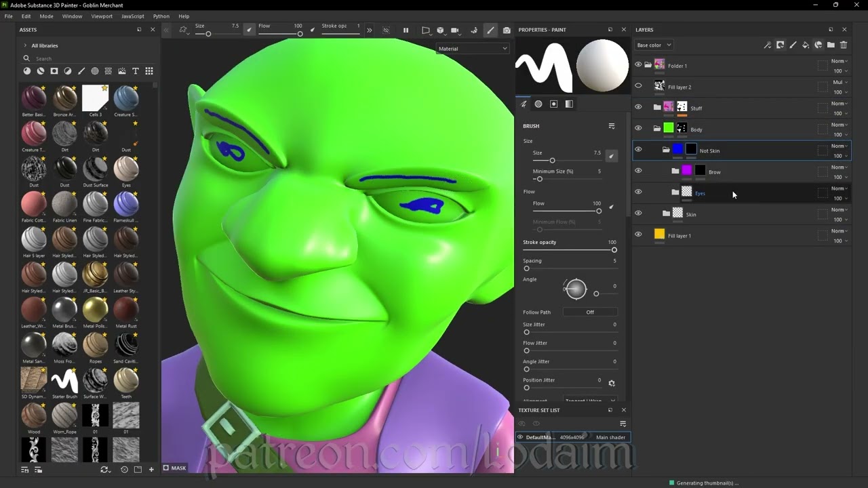
Task: Toggle visibility of Fill layer 2
Action: [x=638, y=86]
